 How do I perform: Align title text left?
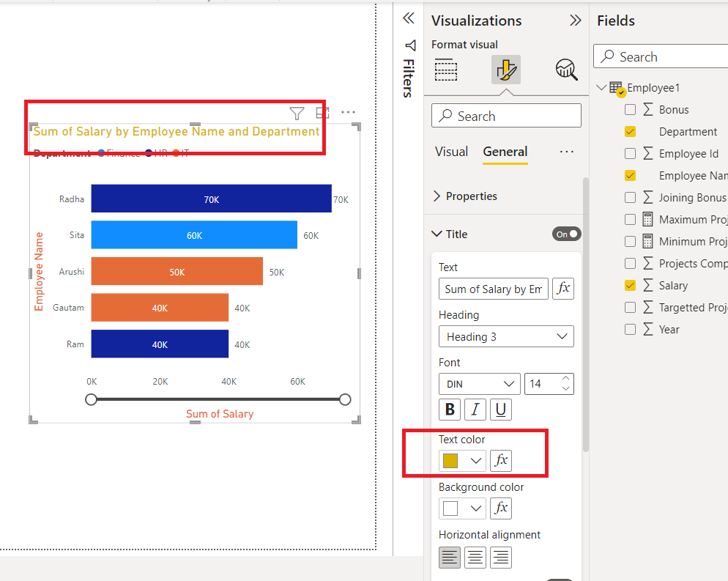point(450,558)
